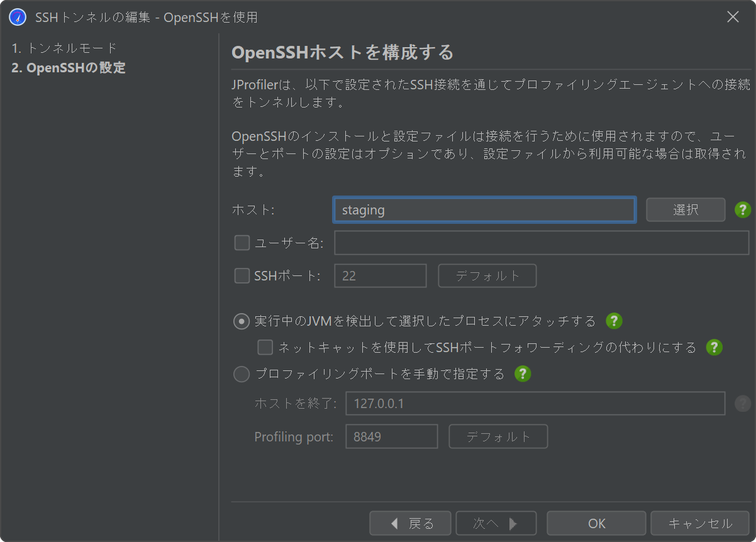756x542 pixels.
Task: Click the JProfiler app icon in title bar
Action: 18,17
